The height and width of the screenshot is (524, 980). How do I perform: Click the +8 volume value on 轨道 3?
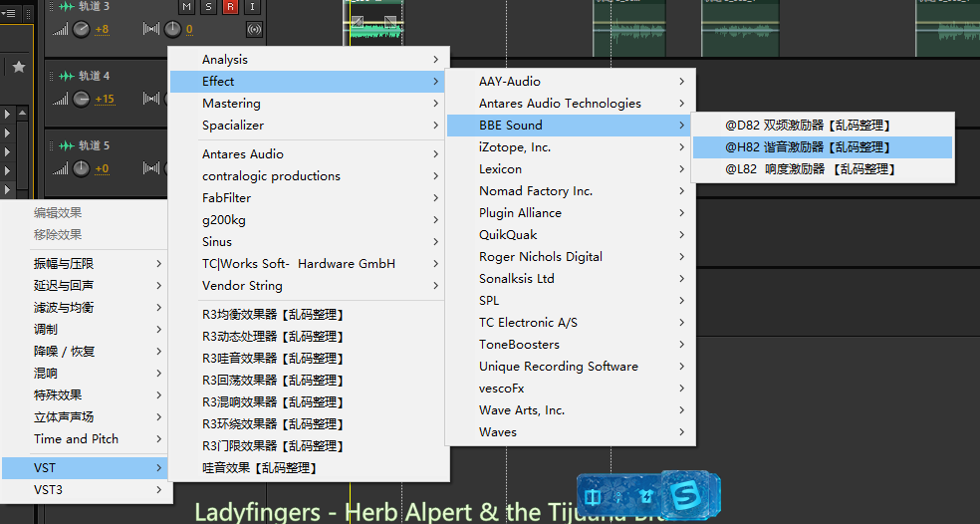(102, 30)
